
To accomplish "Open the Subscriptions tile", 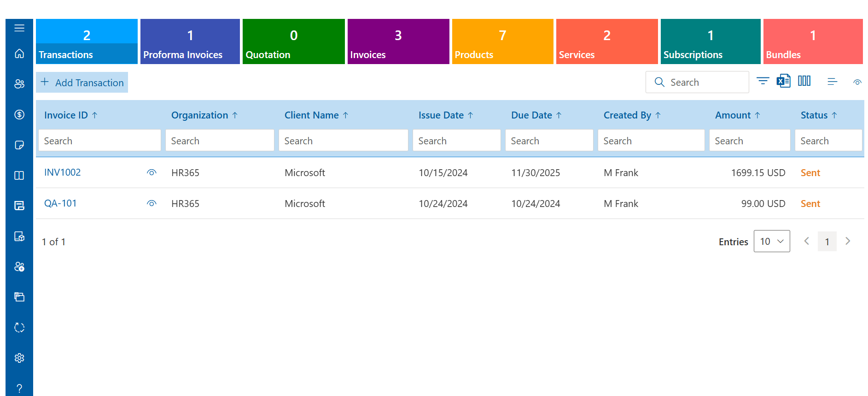I will 710,41.
